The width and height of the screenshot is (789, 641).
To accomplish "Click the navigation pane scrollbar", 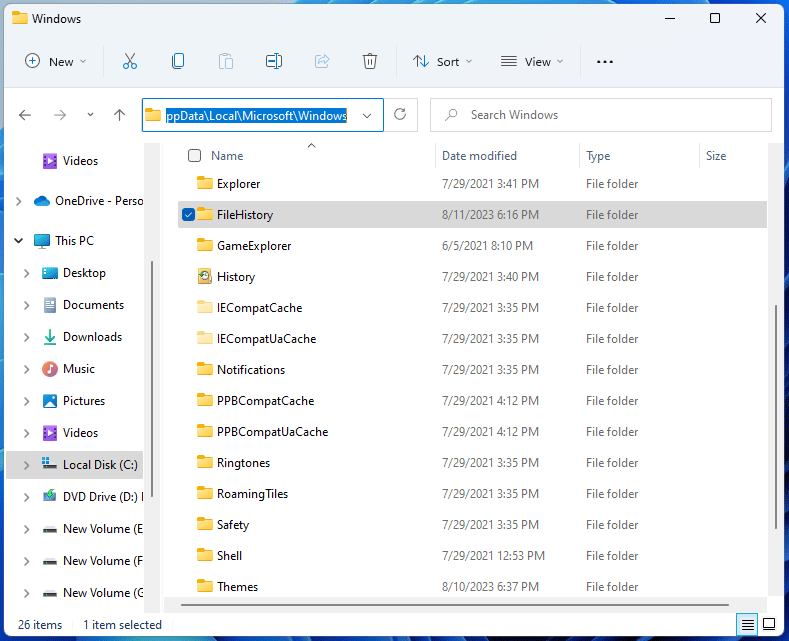I will point(152,378).
